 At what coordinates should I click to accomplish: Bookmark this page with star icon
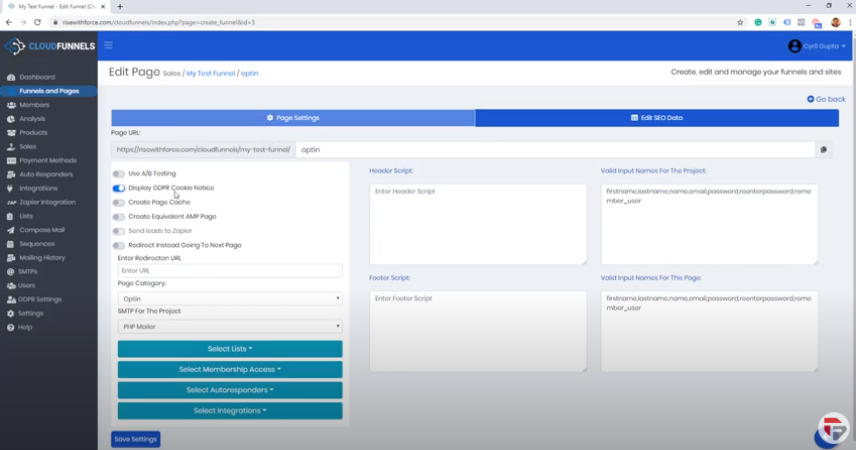point(740,21)
